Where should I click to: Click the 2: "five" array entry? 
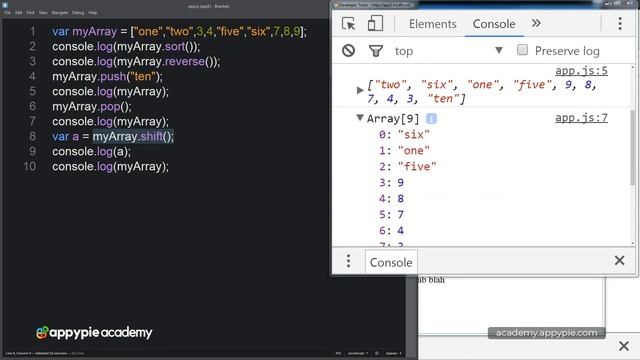click(x=407, y=167)
